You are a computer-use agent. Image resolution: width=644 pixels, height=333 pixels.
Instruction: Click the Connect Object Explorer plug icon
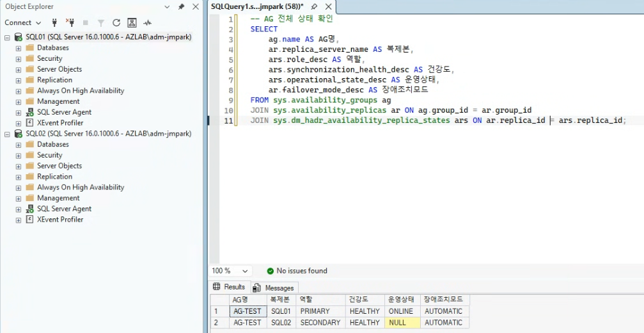(54, 22)
